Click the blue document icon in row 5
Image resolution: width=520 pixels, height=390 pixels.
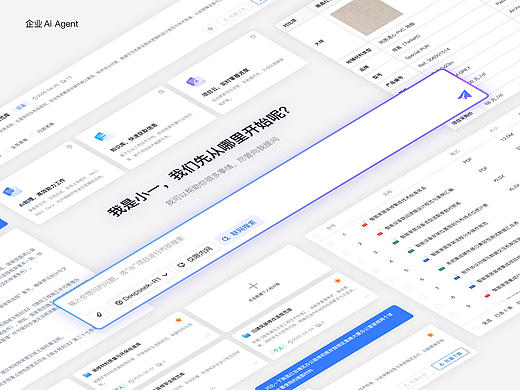point(426,259)
